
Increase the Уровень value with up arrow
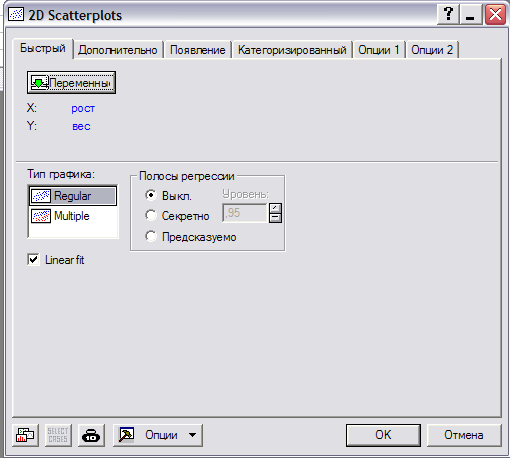(275, 208)
